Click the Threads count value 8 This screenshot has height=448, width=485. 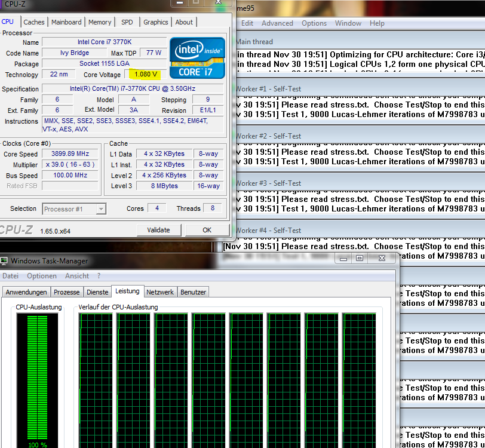coord(213,208)
